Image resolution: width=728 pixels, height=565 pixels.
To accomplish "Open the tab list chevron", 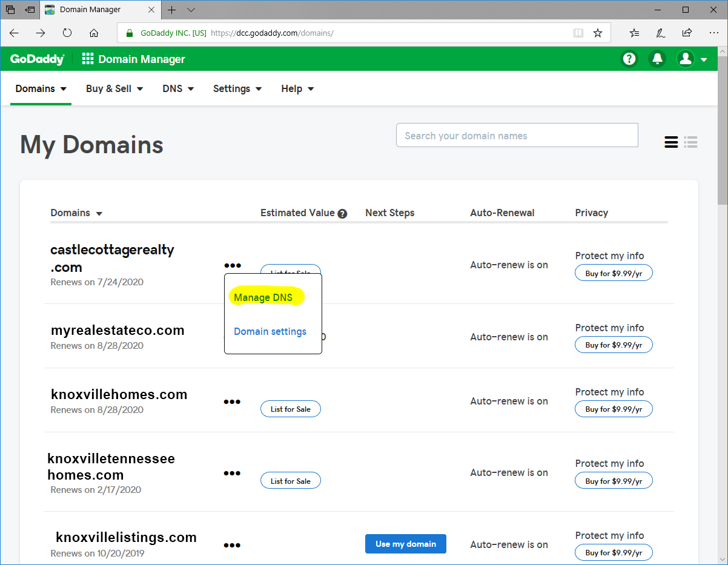I will point(191,10).
